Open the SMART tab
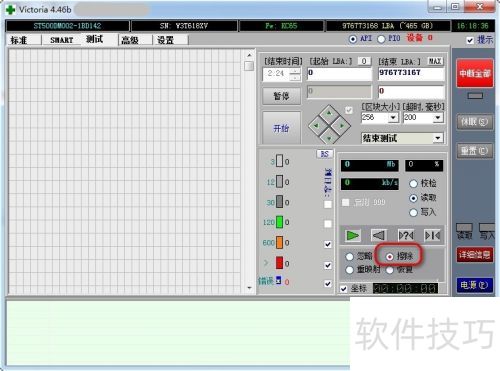Screen dimensions: 500x371 61,40
